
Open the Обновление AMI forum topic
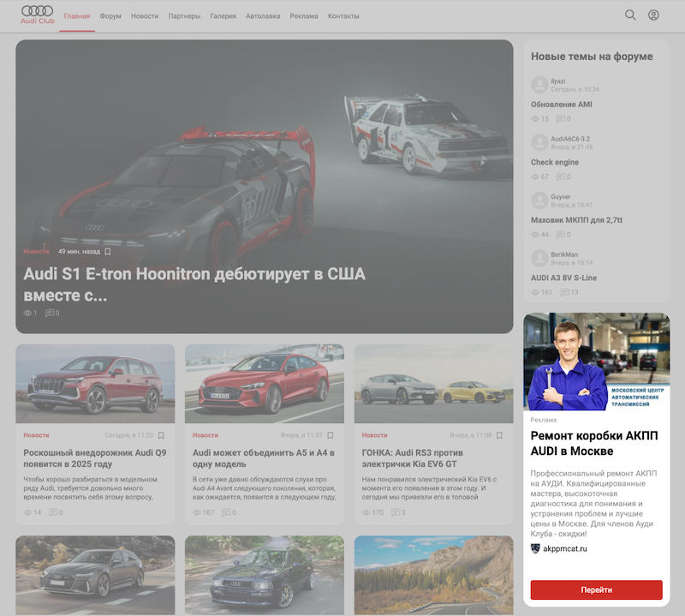(562, 105)
